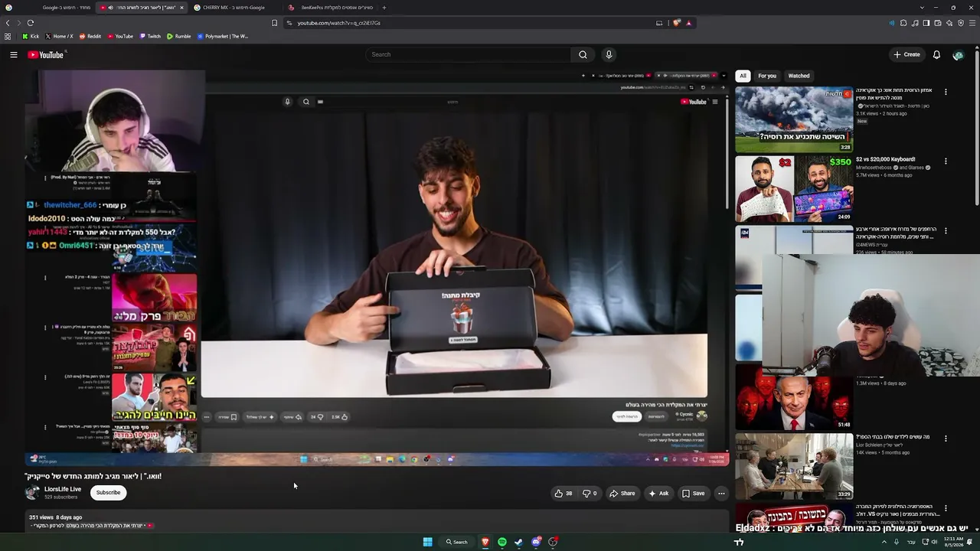Viewport: 980px width, 551px height.
Task: Open the YouTube bookmark
Action: [x=120, y=36]
